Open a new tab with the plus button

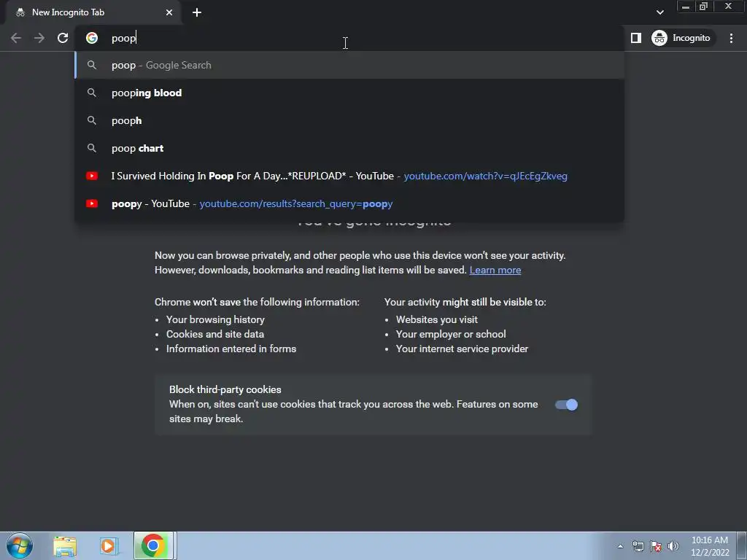tap(197, 12)
